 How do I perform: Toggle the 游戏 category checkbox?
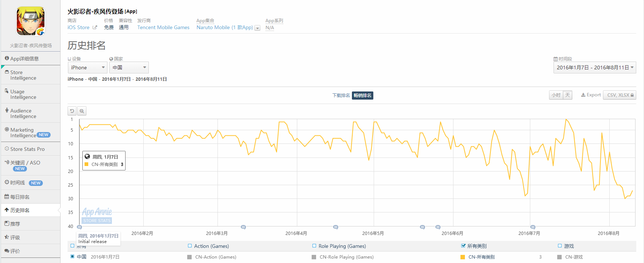560,246
